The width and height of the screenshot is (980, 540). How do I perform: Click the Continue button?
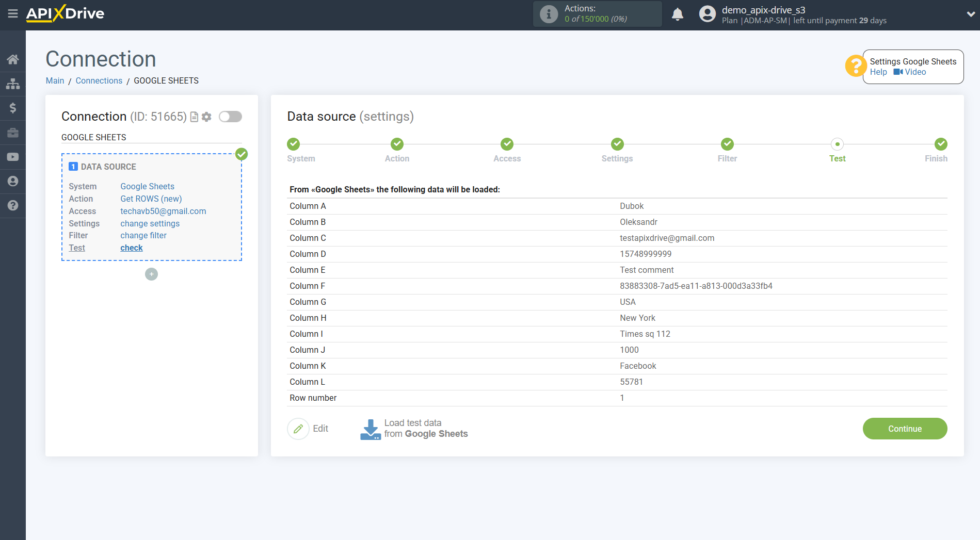pos(905,429)
